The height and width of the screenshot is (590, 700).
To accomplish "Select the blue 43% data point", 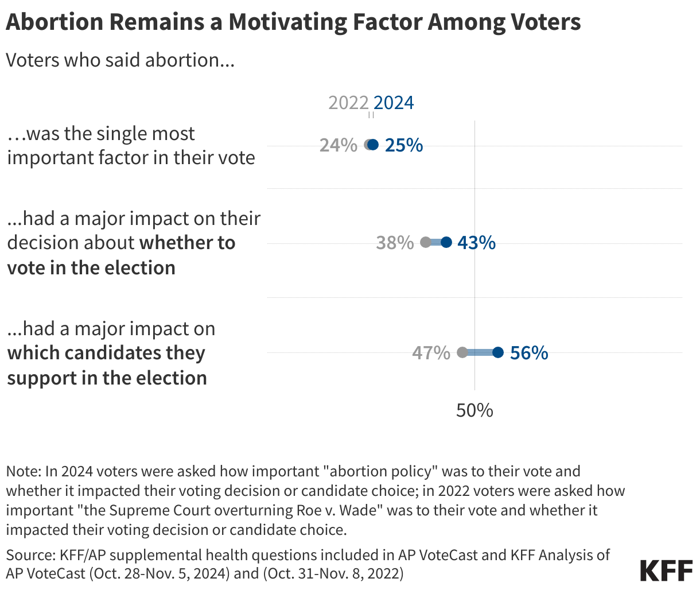I will (446, 242).
